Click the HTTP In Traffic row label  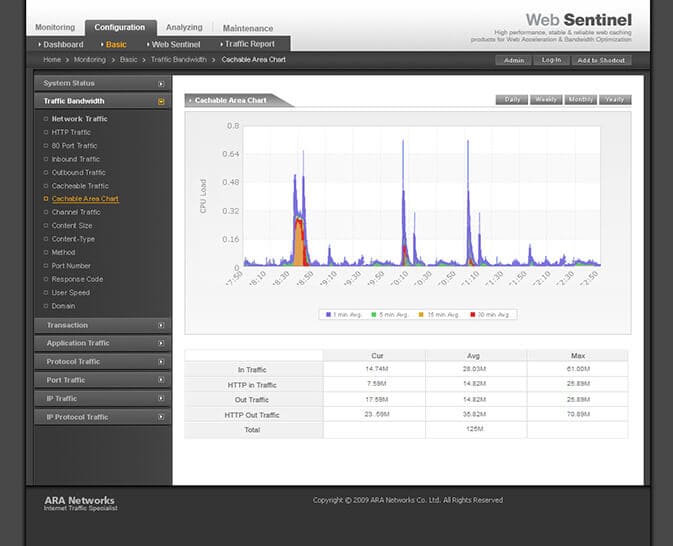click(252, 385)
